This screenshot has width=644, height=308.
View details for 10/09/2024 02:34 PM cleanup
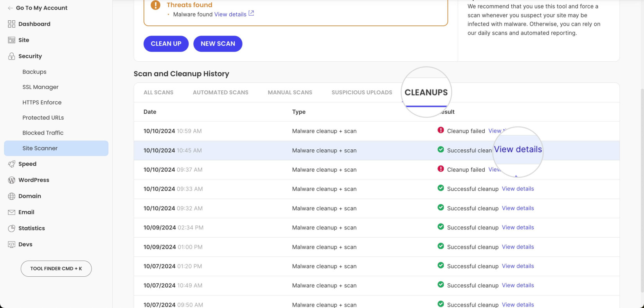click(518, 227)
